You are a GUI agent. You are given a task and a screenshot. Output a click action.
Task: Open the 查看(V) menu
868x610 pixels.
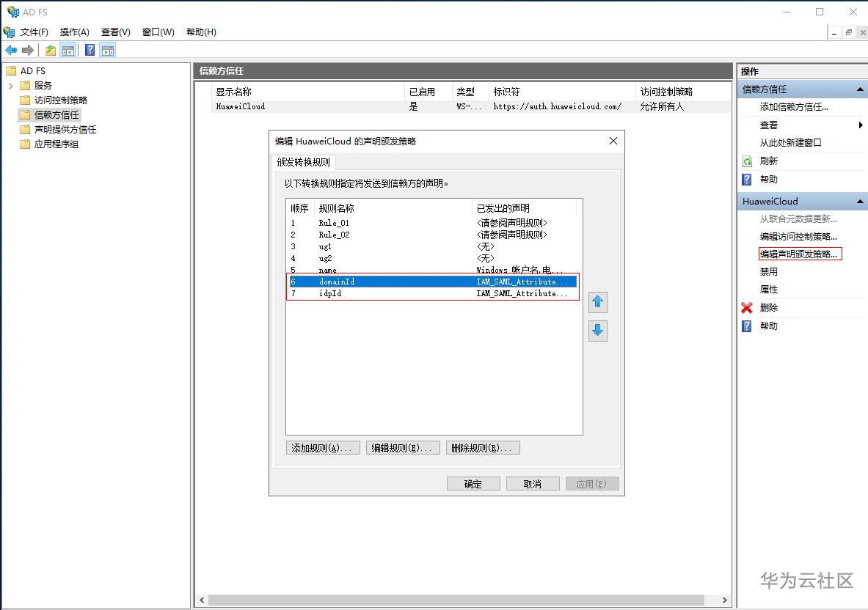coord(116,32)
